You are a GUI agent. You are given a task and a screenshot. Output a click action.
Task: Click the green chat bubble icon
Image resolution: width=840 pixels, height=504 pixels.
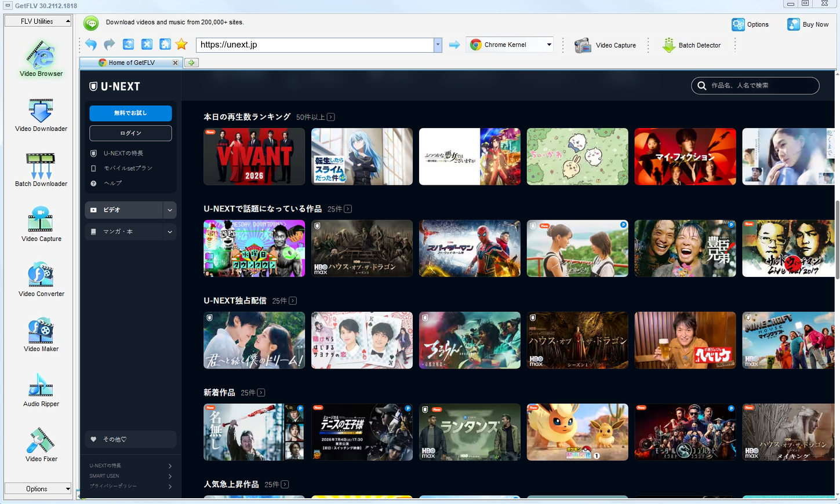(x=91, y=23)
